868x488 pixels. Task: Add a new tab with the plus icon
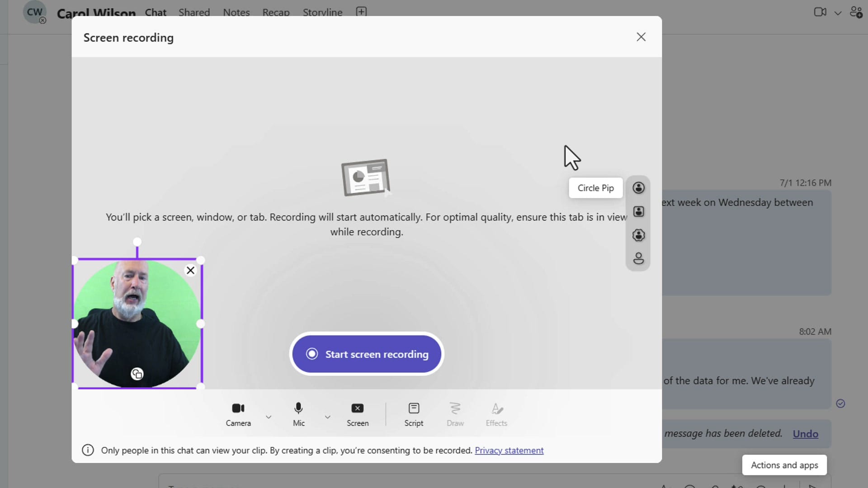click(361, 12)
